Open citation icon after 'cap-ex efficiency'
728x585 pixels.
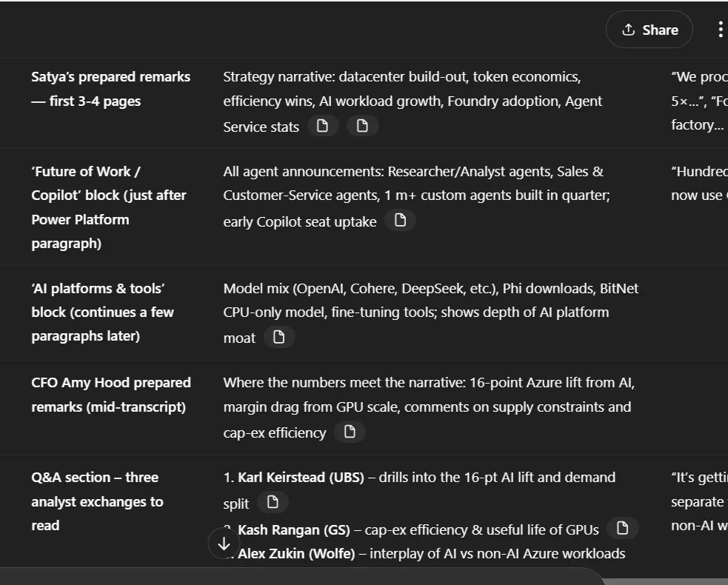click(x=350, y=432)
